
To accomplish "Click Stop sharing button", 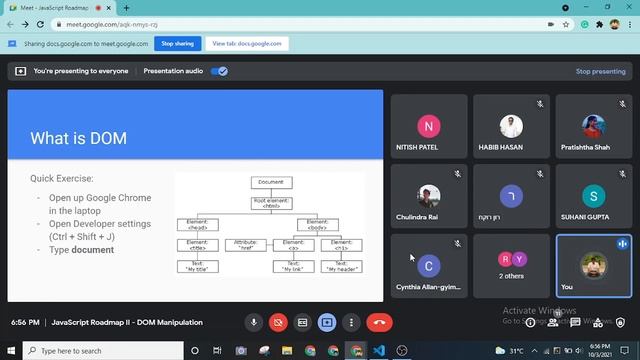I will [x=178, y=44].
